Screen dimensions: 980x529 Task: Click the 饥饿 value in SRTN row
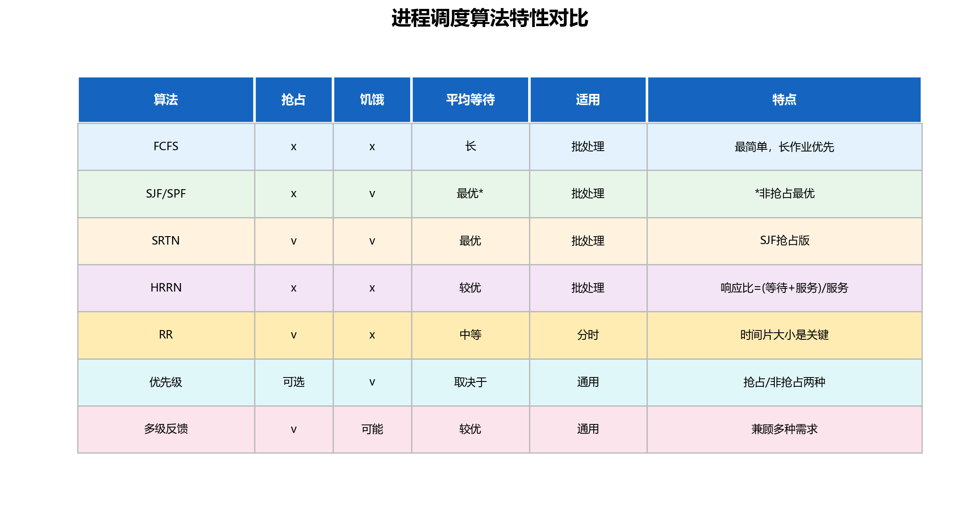372,241
